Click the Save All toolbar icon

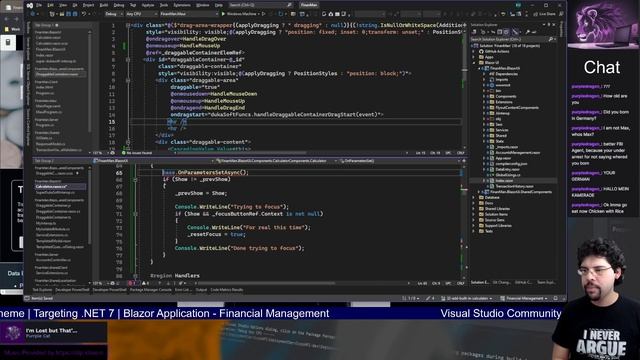pos(76,14)
